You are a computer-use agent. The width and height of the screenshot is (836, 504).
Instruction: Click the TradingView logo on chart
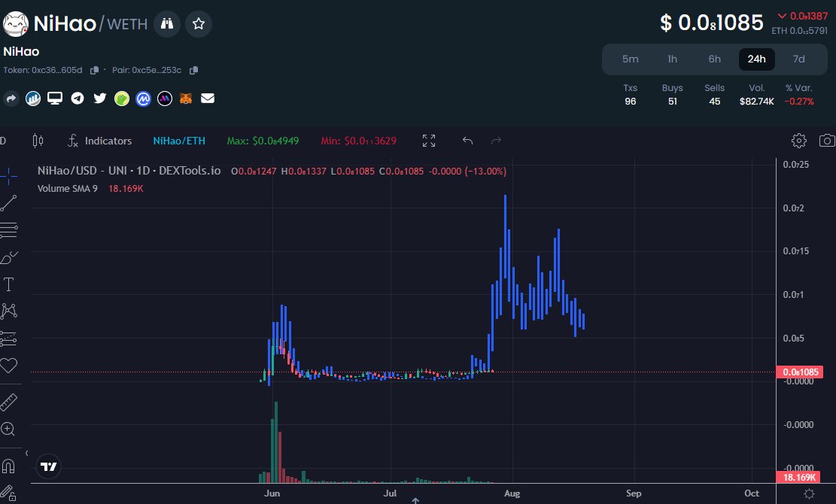[x=48, y=466]
